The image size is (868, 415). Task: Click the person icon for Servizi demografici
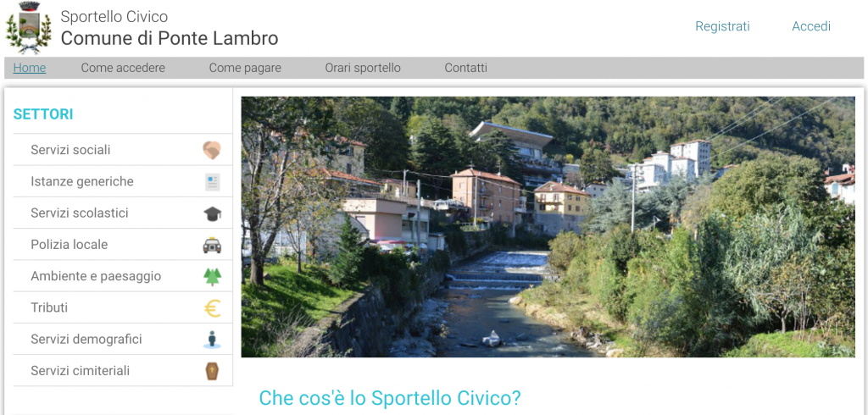point(212,340)
